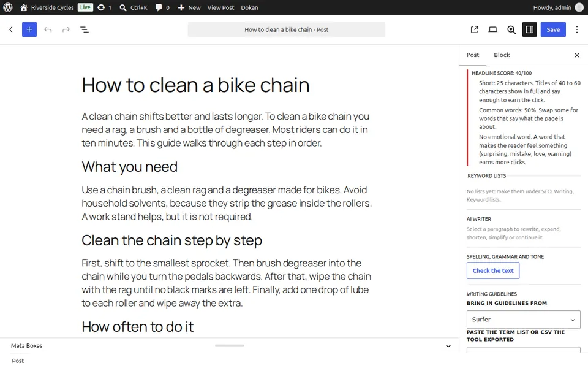
Task: Select the 'Clean the chain step by step' heading
Action: (171, 240)
